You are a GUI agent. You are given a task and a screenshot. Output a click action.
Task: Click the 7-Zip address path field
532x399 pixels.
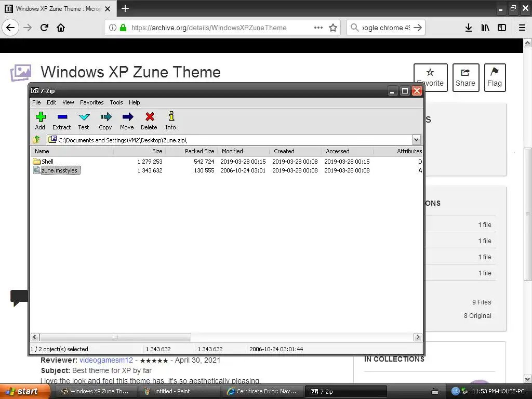coord(229,140)
